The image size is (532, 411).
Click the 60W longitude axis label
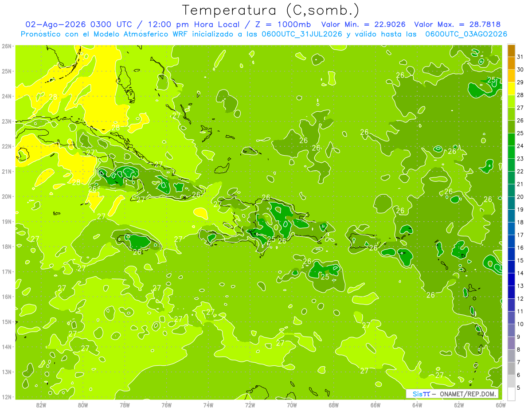tap(501, 405)
